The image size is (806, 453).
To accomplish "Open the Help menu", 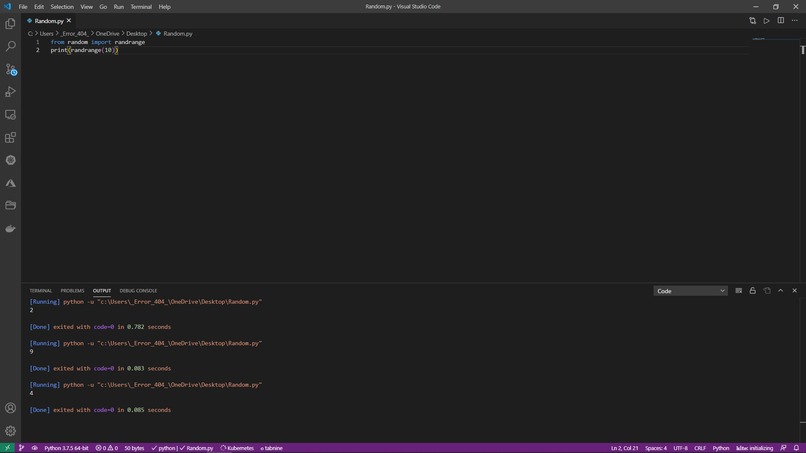I will [164, 7].
